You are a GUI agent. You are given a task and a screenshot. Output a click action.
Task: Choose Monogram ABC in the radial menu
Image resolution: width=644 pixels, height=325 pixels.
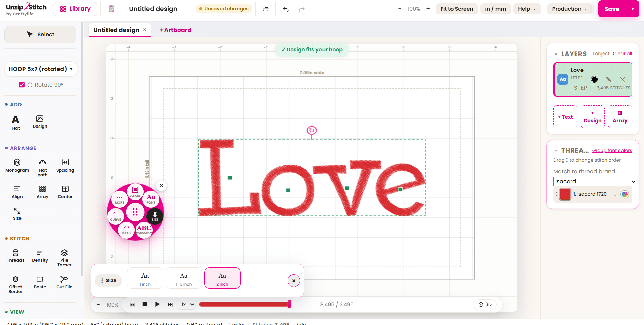(x=144, y=230)
